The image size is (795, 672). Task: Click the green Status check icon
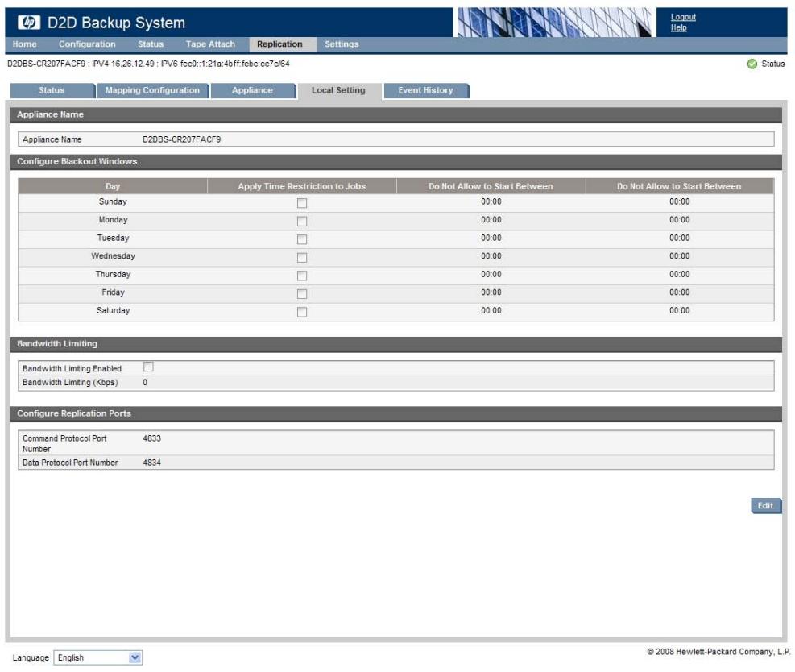(752, 64)
